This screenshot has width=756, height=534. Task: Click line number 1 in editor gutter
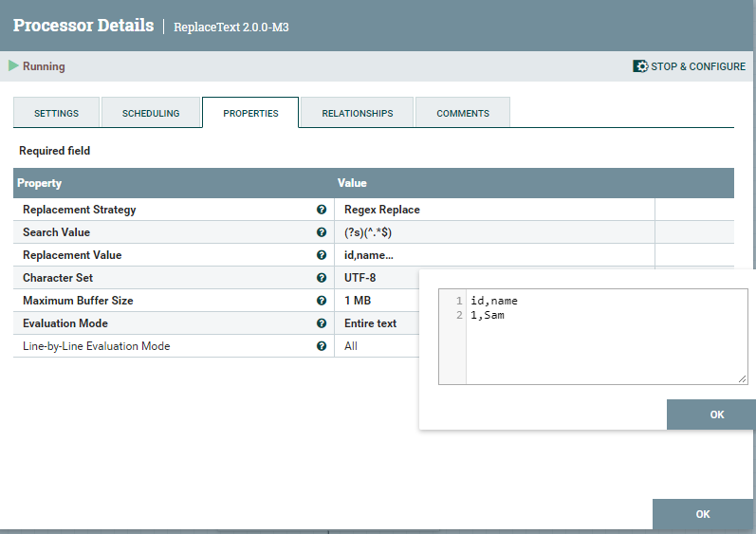pyautogui.click(x=459, y=301)
